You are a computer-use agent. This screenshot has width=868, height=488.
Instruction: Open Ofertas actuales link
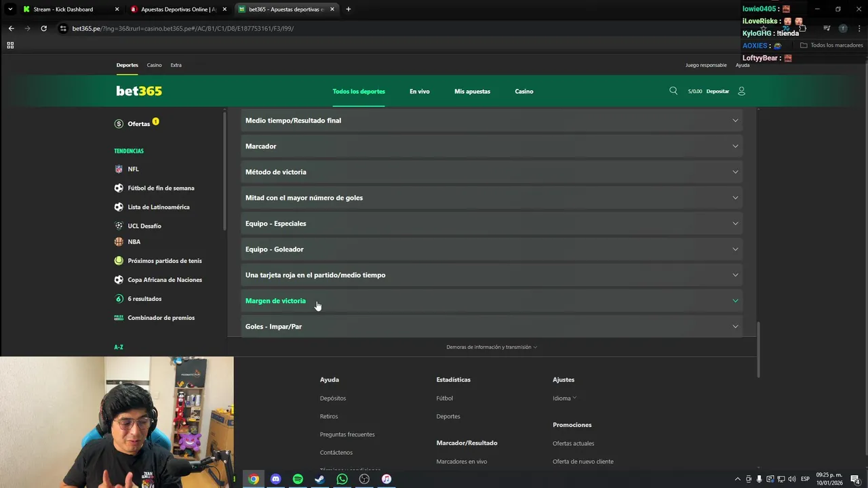point(573,443)
